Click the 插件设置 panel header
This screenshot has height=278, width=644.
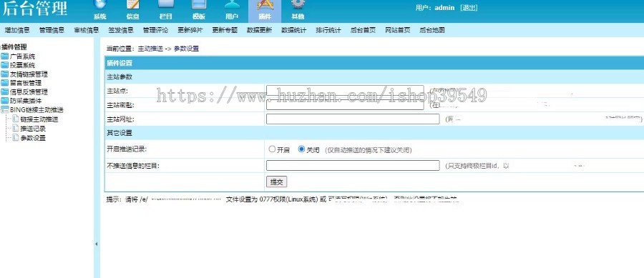[119, 63]
